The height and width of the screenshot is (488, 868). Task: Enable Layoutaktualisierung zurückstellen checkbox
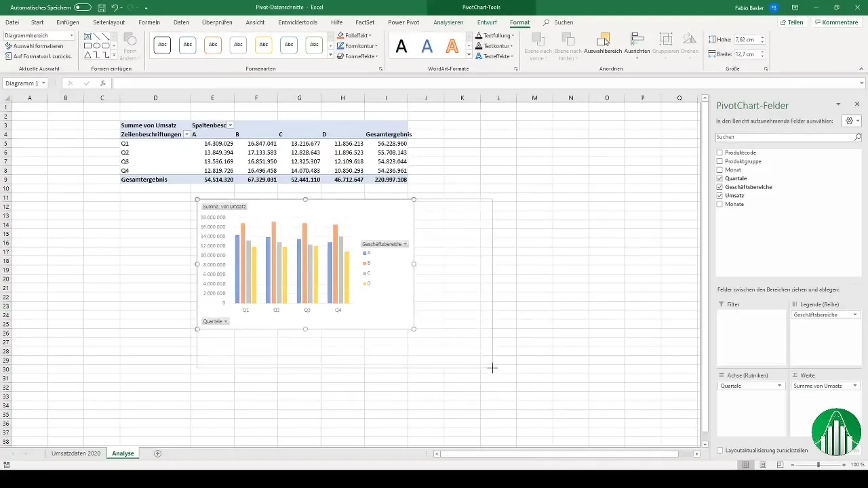coord(719,450)
